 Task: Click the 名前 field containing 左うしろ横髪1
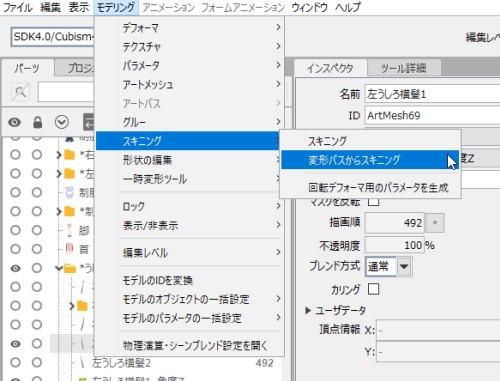tap(432, 94)
